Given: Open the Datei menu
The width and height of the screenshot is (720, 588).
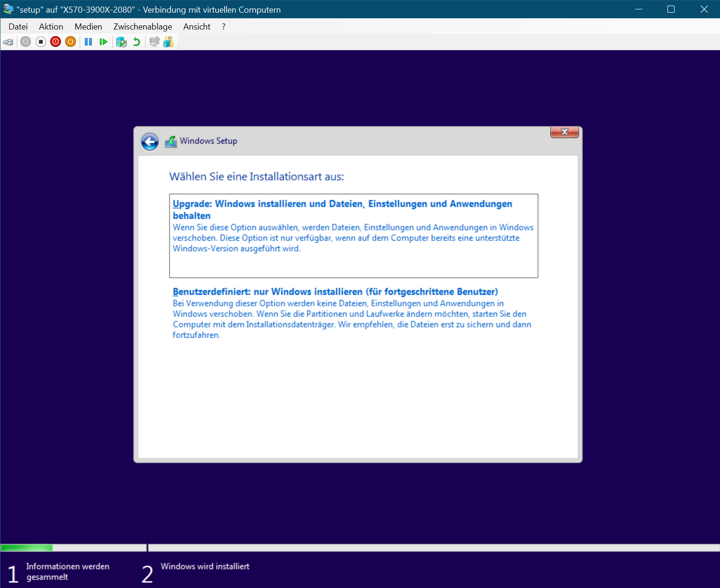Looking at the screenshot, I should coord(18,27).
